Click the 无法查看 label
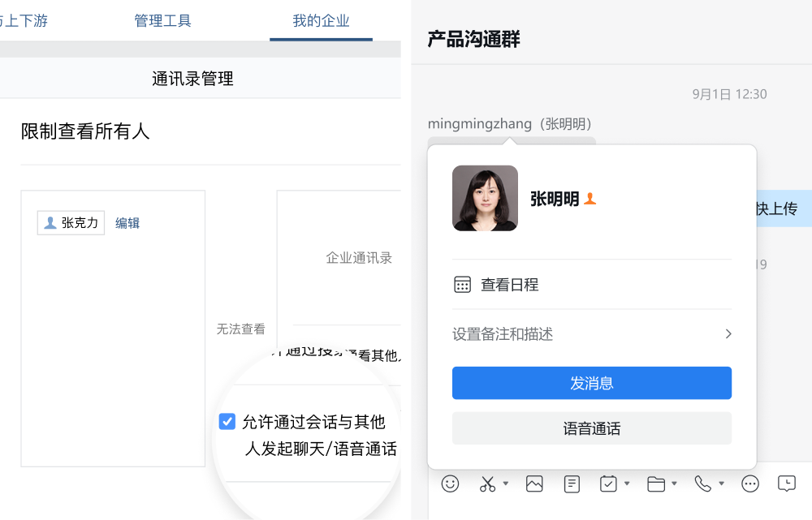Screen dimensions: 812x520 click(x=241, y=329)
